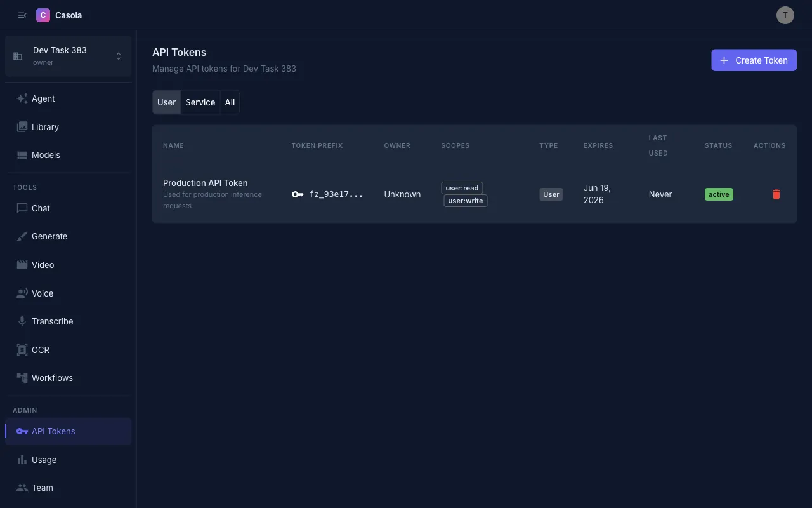The image size is (812, 508).
Task: Delete the Production API Token with trash icon
Action: point(776,194)
